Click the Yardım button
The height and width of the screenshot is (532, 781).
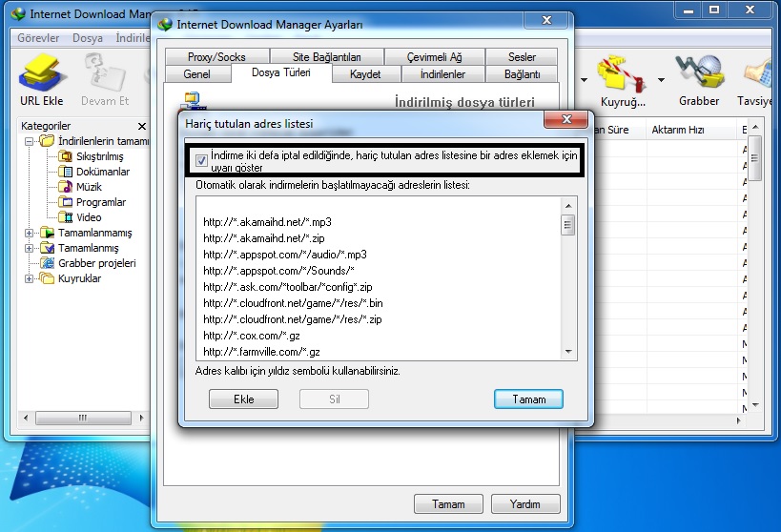point(525,504)
